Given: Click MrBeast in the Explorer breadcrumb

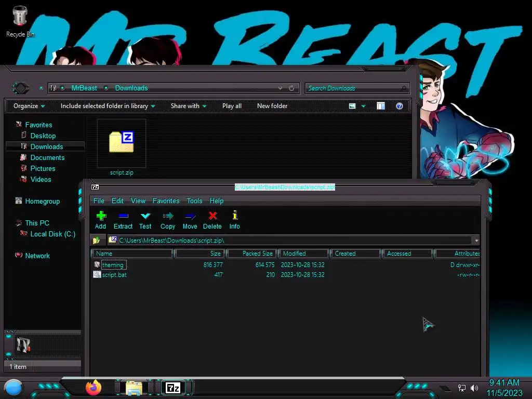Looking at the screenshot, I should tap(84, 88).
